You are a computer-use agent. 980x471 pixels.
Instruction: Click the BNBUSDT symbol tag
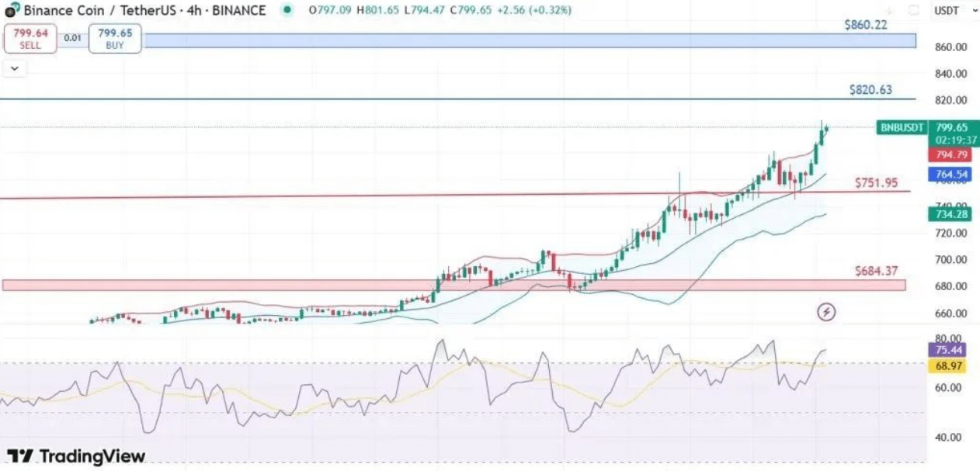click(902, 127)
